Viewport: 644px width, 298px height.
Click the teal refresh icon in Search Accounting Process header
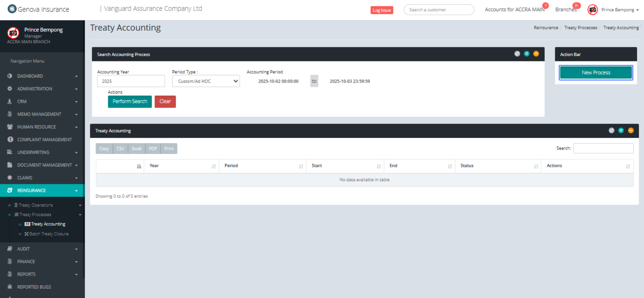pos(527,54)
